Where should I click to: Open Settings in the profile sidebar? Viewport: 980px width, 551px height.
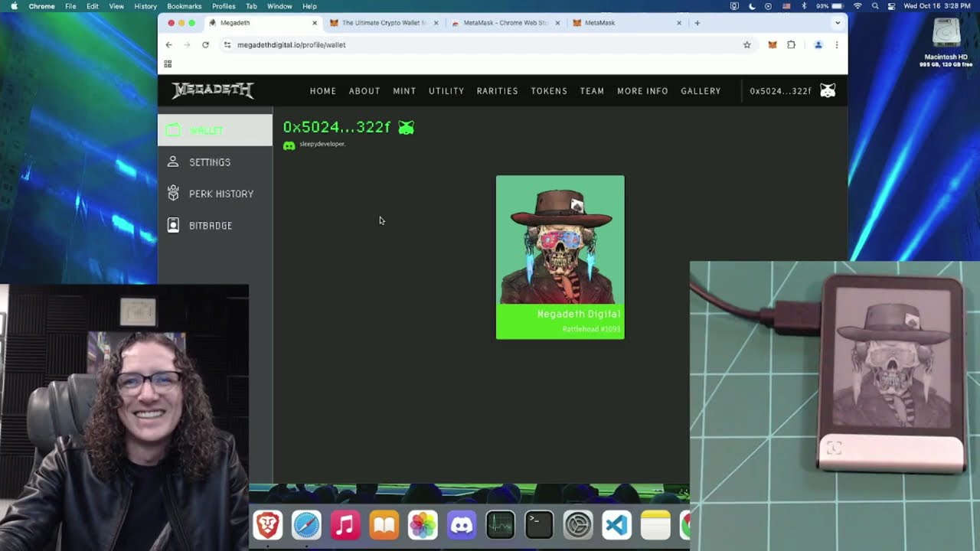point(215,162)
